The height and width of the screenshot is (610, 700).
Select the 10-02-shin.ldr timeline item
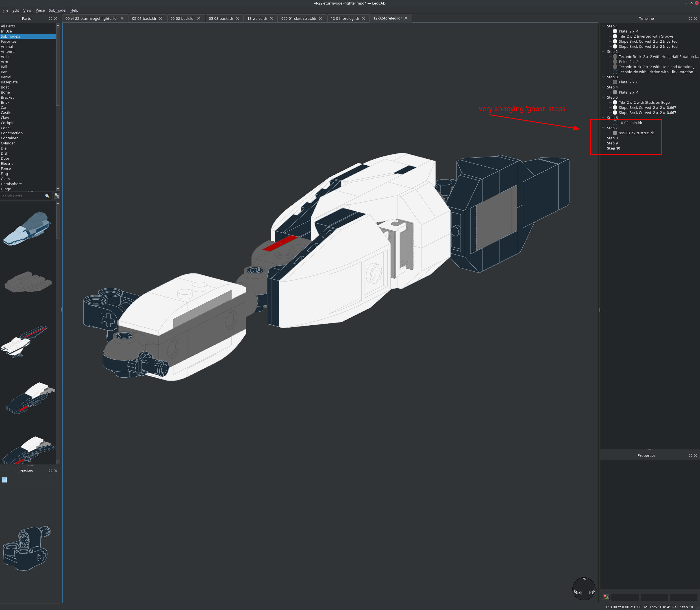pos(630,123)
